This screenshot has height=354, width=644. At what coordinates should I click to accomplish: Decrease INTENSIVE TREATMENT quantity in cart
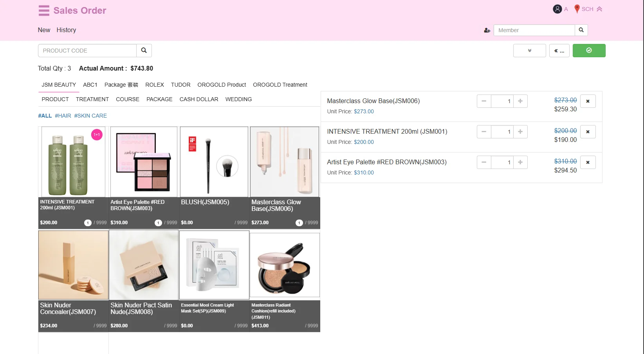(484, 132)
